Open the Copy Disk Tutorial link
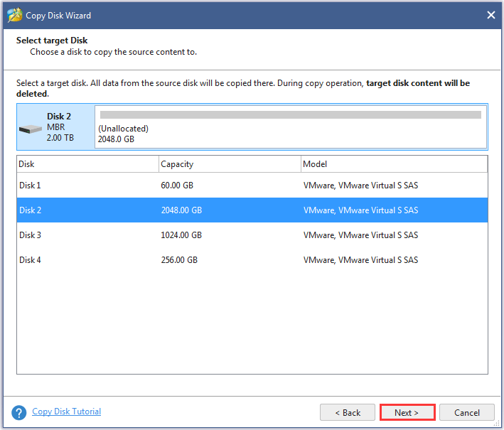504x430 pixels. point(67,412)
